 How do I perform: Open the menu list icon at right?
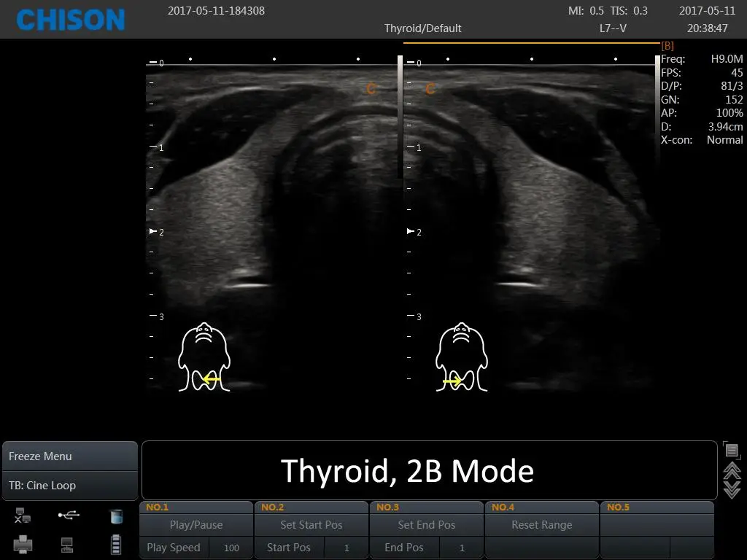click(x=732, y=451)
